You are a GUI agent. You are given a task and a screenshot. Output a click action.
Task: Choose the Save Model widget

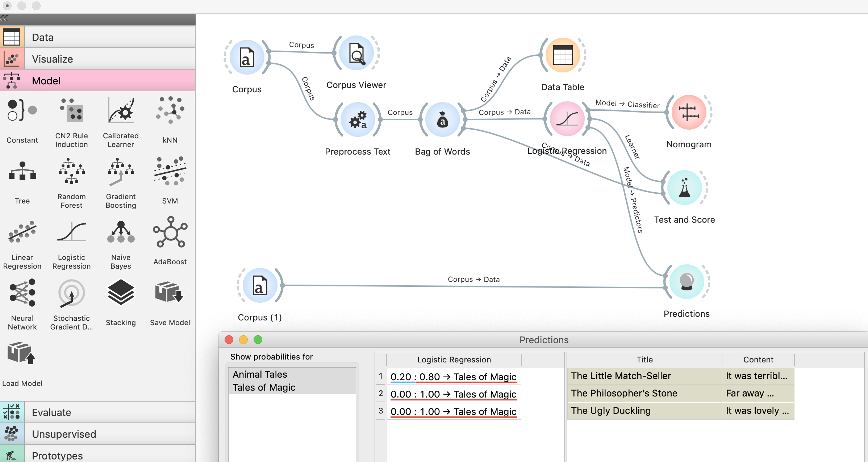point(170,293)
